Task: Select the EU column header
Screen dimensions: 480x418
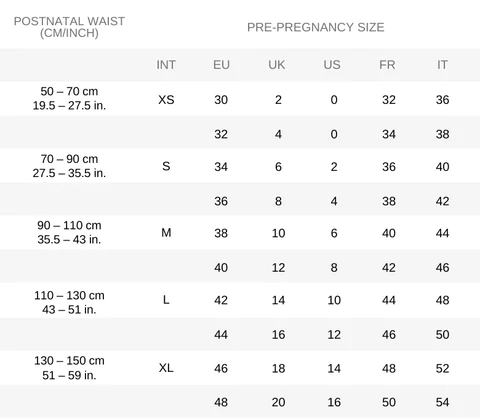Action: tap(221, 65)
